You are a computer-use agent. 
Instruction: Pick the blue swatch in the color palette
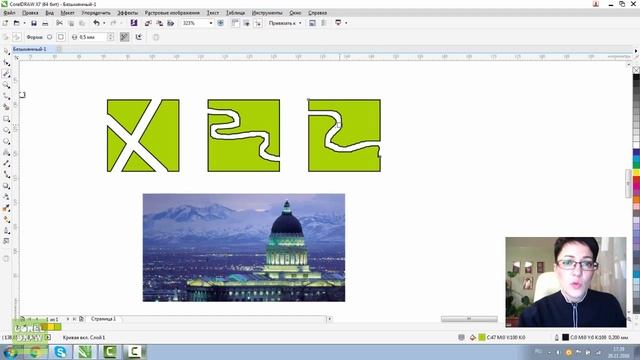[636, 153]
